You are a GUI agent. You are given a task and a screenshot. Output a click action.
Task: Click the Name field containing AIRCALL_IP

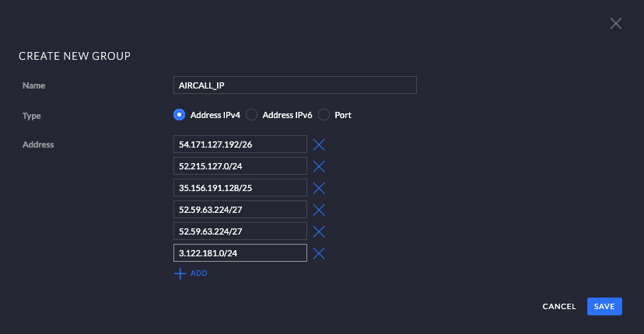point(296,85)
